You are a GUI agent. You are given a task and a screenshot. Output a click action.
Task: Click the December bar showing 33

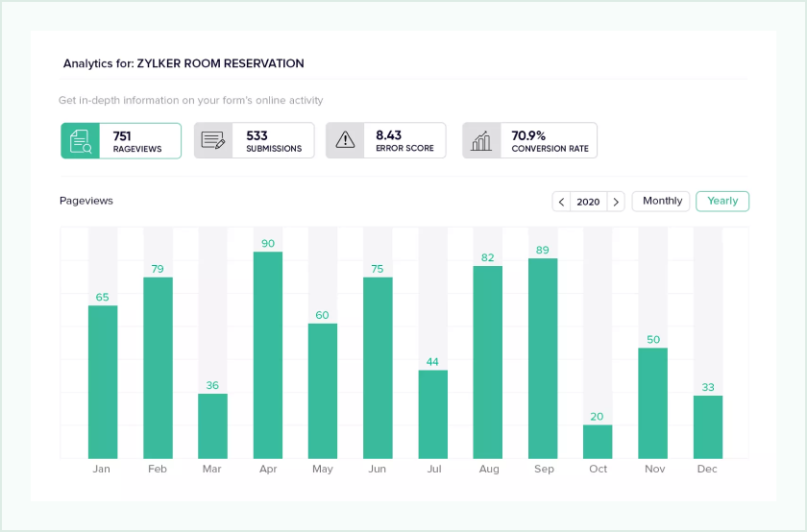point(708,426)
